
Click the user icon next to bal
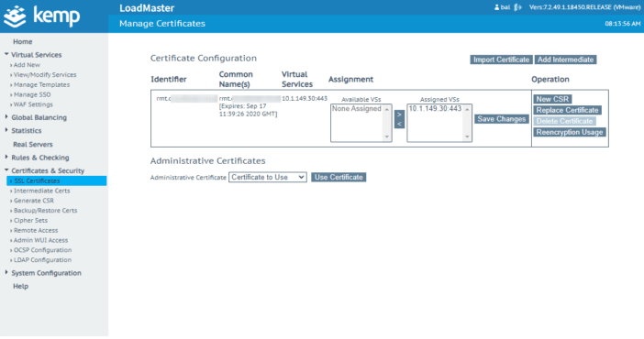496,7
